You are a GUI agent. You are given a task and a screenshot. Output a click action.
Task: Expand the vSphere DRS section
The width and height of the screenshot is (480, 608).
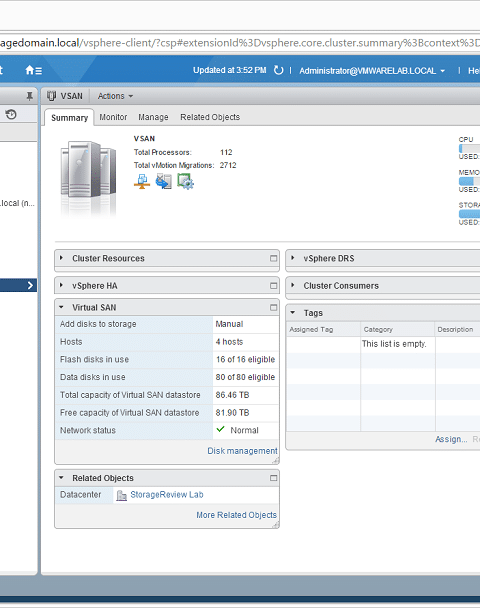pos(293,258)
